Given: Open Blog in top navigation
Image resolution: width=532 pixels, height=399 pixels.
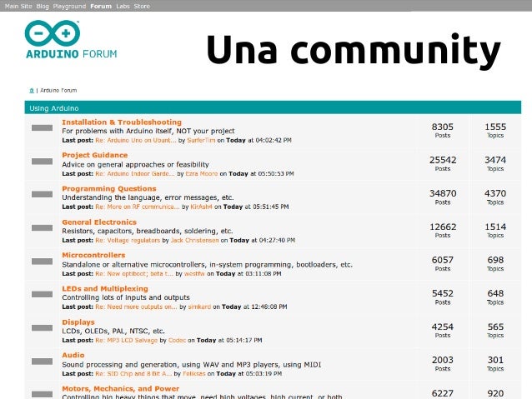Looking at the screenshot, I should [43, 6].
